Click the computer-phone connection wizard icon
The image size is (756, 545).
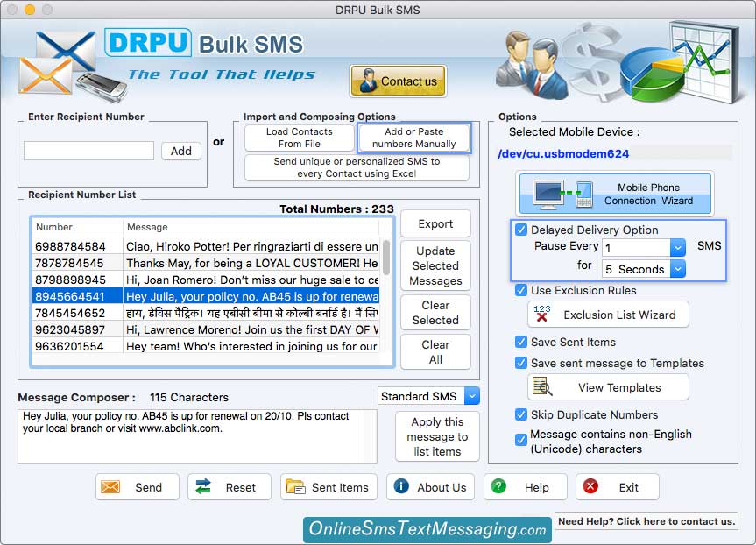(562, 194)
